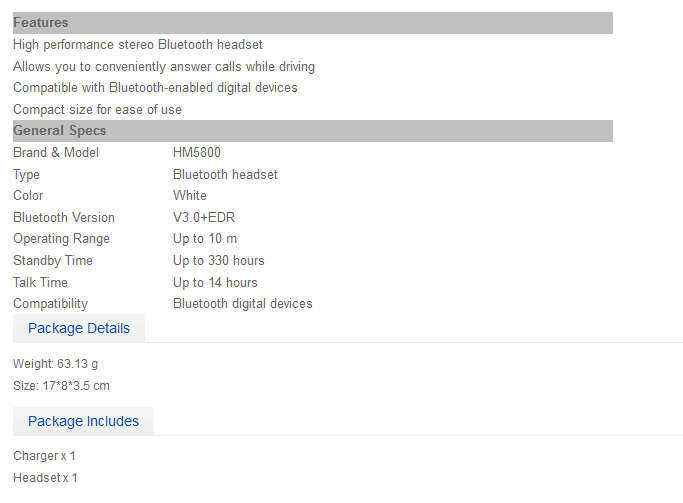Click the Standby Time label
The image size is (683, 503).
(53, 260)
